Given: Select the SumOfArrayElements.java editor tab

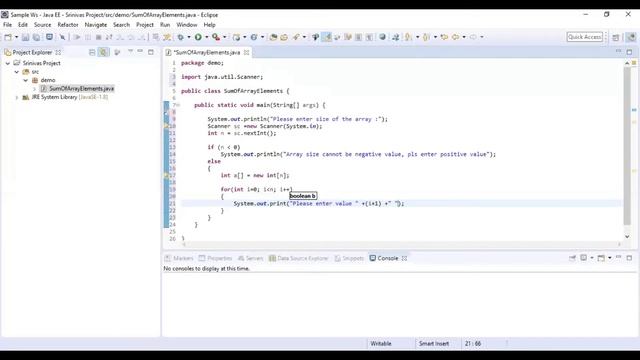Looking at the screenshot, I should point(207,52).
